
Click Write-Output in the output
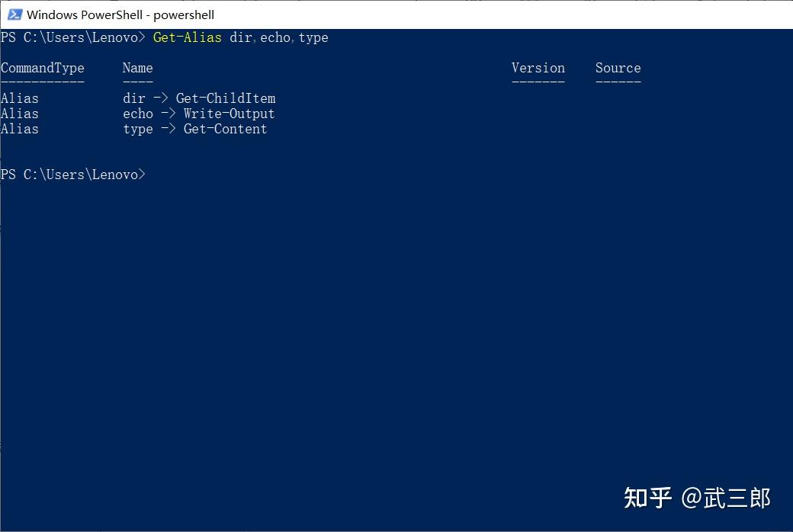pos(229,113)
